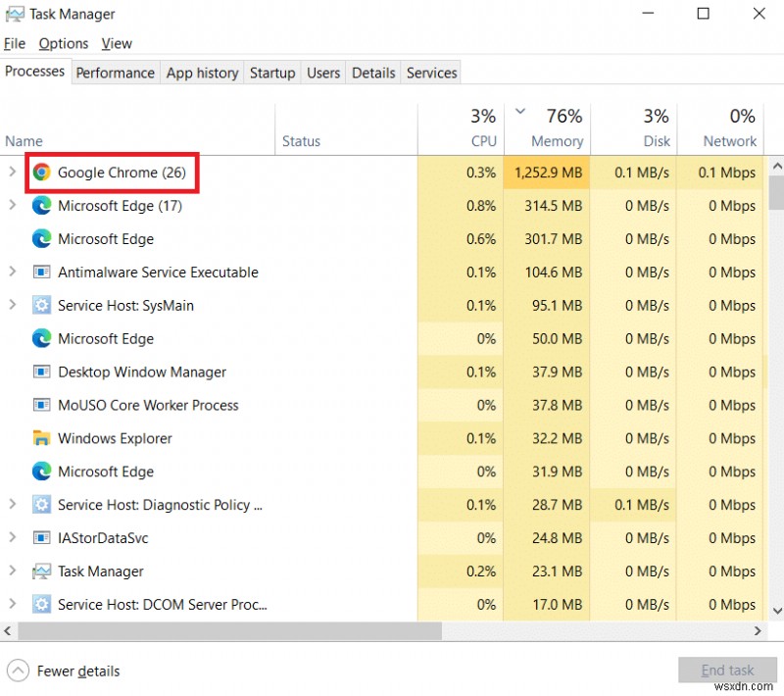Open the Options menu
Image resolution: width=784 pixels, height=696 pixels.
click(64, 44)
